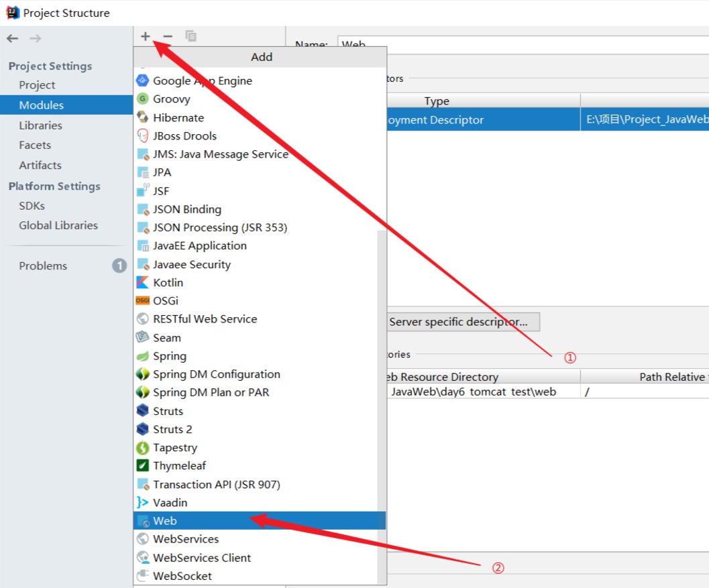709x588 pixels.
Task: Click the JPA icon
Action: (142, 172)
